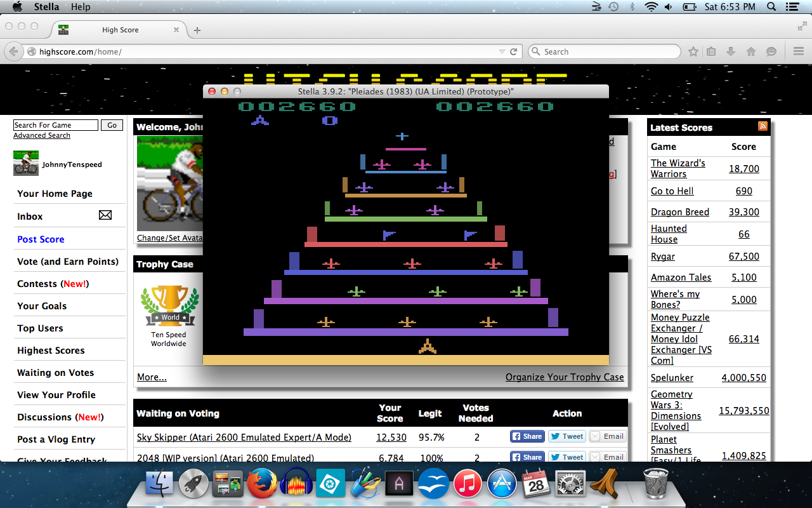The height and width of the screenshot is (508, 812).
Task: Reload the page using the refresh icon
Action: 514,51
